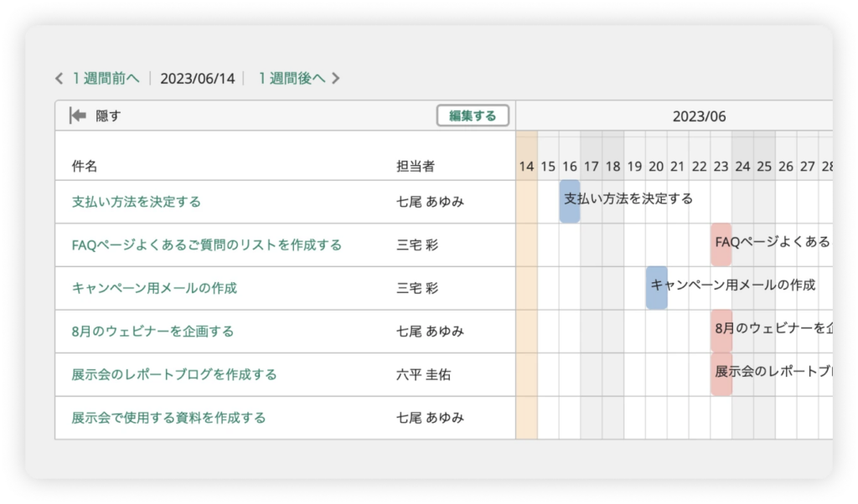The image size is (858, 504).
Task: Click day 14 in the date header
Action: (526, 167)
